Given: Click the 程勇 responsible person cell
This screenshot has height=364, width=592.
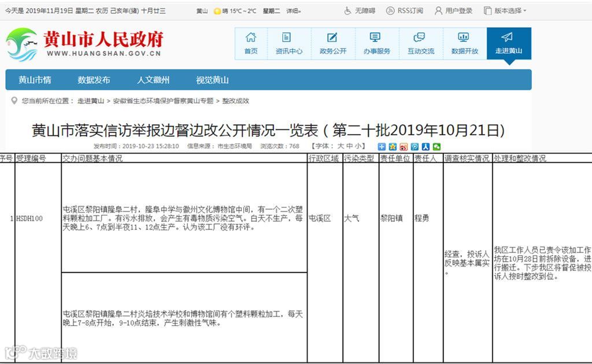Looking at the screenshot, I should (x=421, y=218).
